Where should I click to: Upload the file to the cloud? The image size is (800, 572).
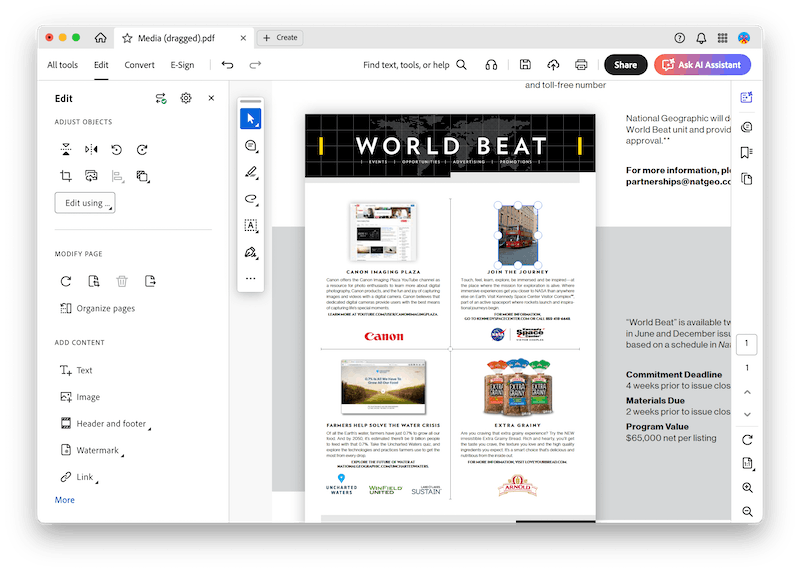pos(553,64)
